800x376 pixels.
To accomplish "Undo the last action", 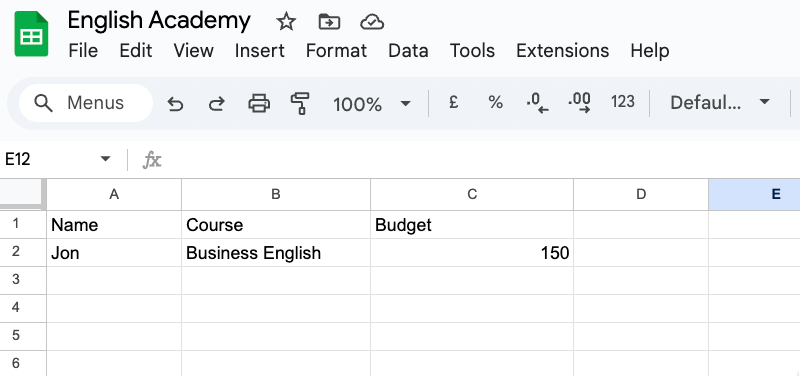I will 175,104.
